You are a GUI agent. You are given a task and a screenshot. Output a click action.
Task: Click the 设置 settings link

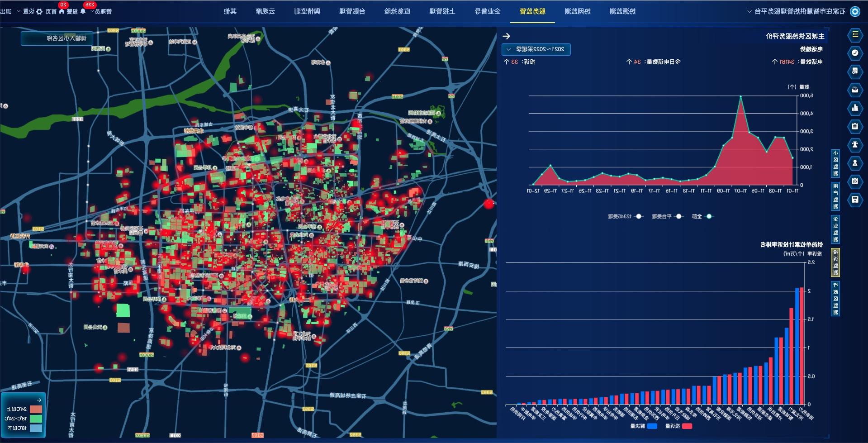tap(29, 11)
